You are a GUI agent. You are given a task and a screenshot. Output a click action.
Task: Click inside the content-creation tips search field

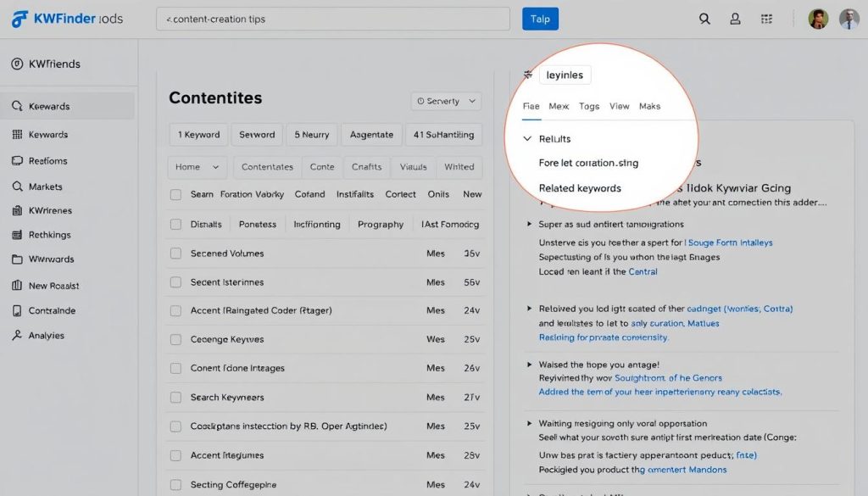click(x=331, y=18)
